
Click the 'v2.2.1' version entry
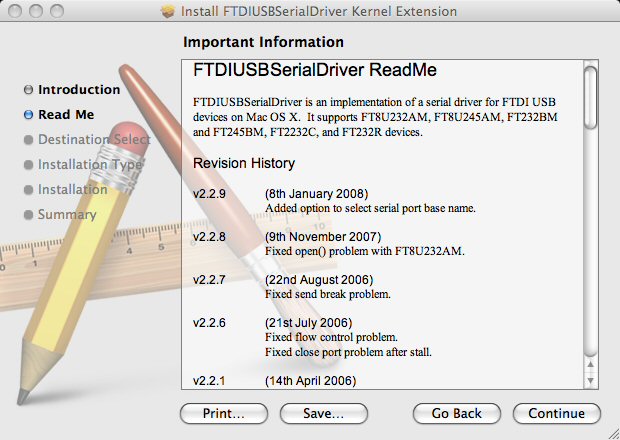[x=209, y=381]
